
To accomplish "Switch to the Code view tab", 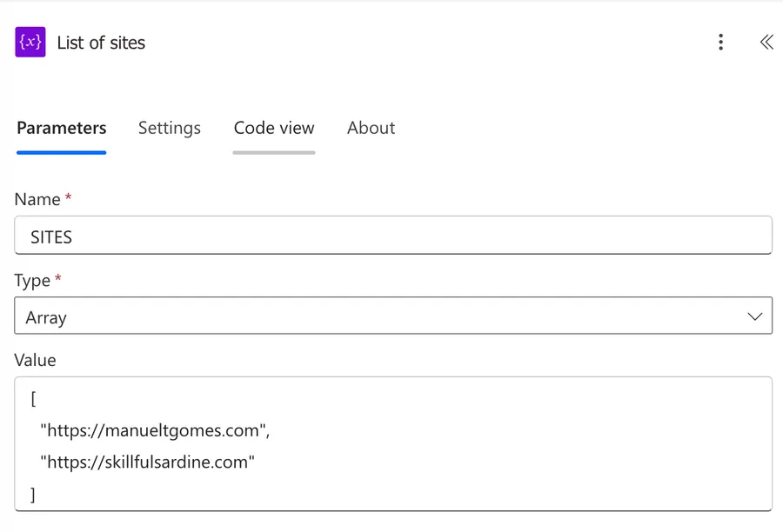I will tap(274, 128).
